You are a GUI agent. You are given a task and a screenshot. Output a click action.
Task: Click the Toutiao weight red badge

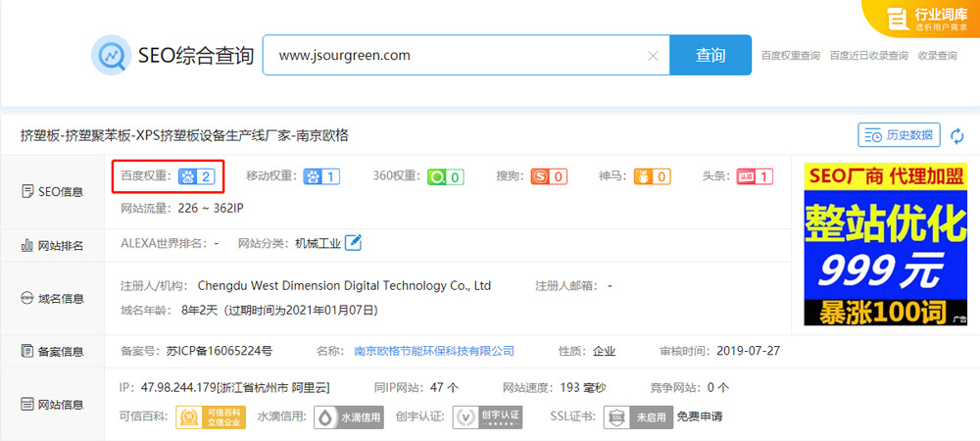point(755,176)
